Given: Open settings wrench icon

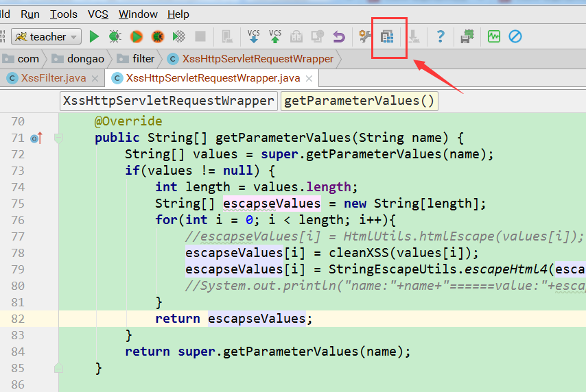Looking at the screenshot, I should click(365, 36).
